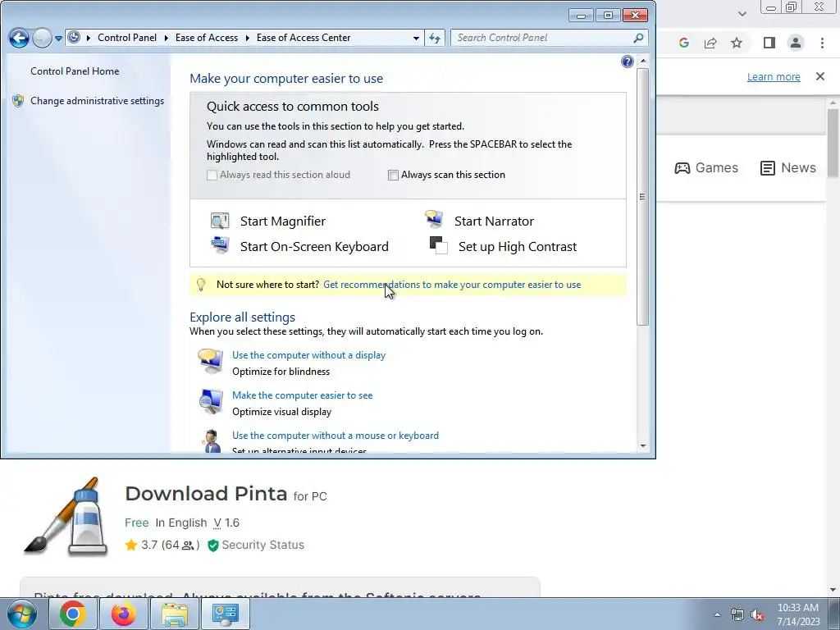Open the recent pages dropdown arrow
The image size is (840, 630).
click(58, 39)
